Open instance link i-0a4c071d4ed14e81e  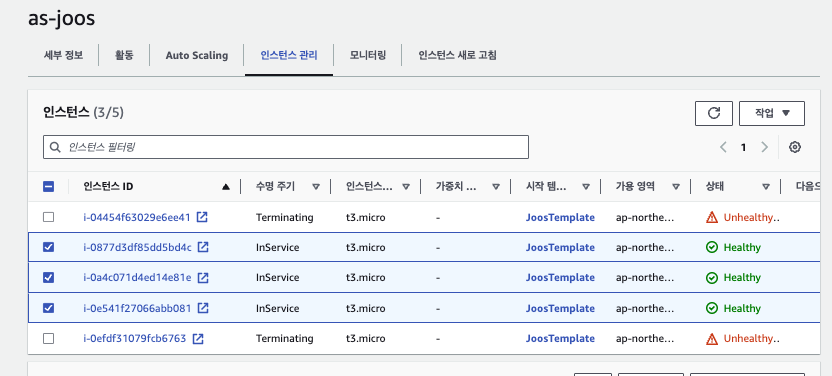[x=137, y=277]
